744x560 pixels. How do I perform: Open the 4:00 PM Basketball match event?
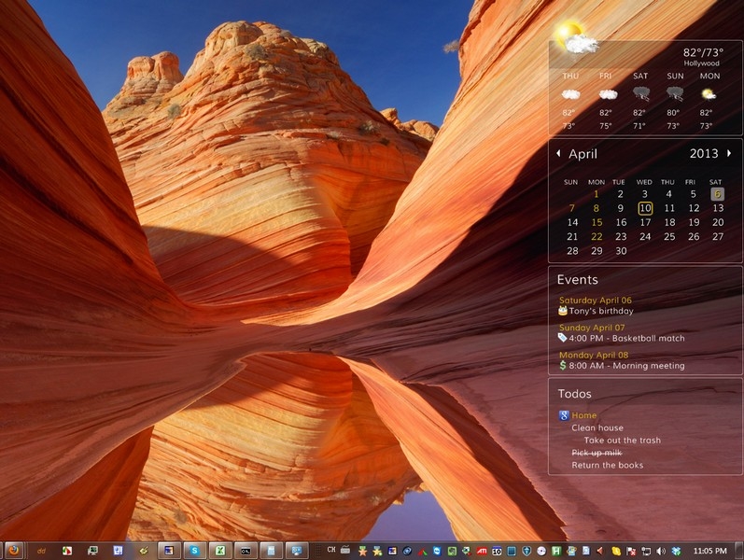click(626, 338)
